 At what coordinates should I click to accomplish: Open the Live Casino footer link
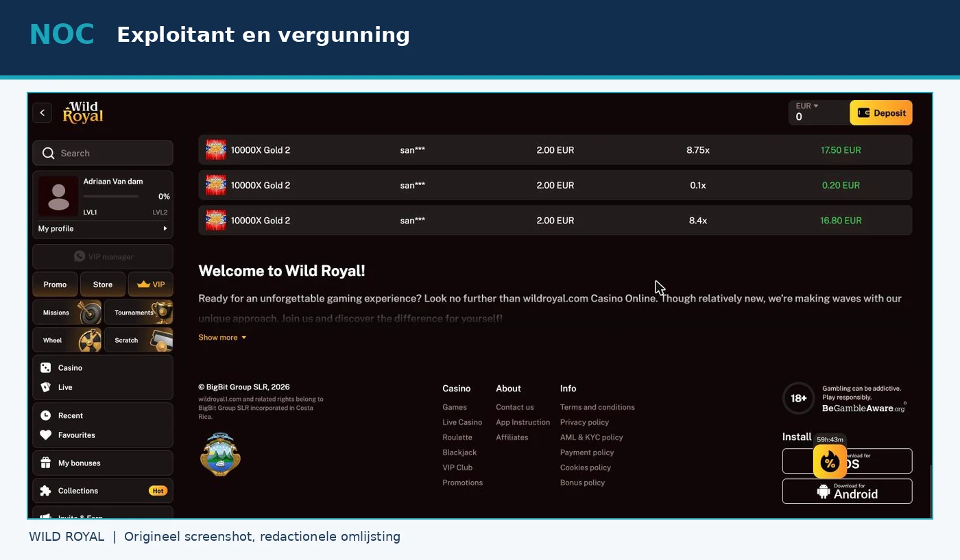tap(462, 422)
